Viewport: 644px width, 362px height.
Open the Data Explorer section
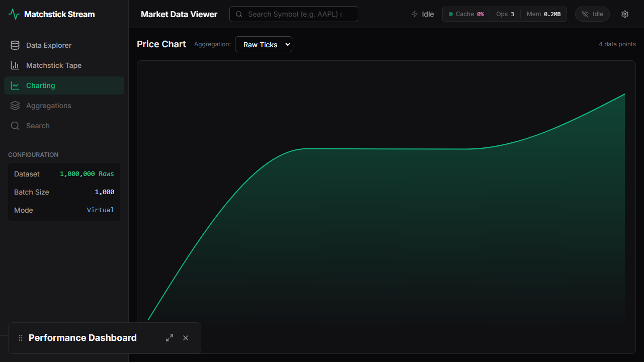(x=49, y=45)
